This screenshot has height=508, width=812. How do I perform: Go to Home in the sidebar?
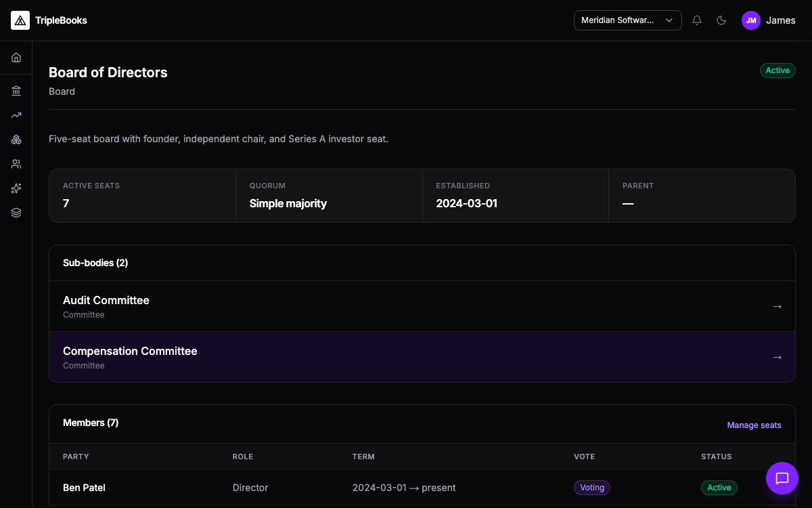pyautogui.click(x=16, y=58)
